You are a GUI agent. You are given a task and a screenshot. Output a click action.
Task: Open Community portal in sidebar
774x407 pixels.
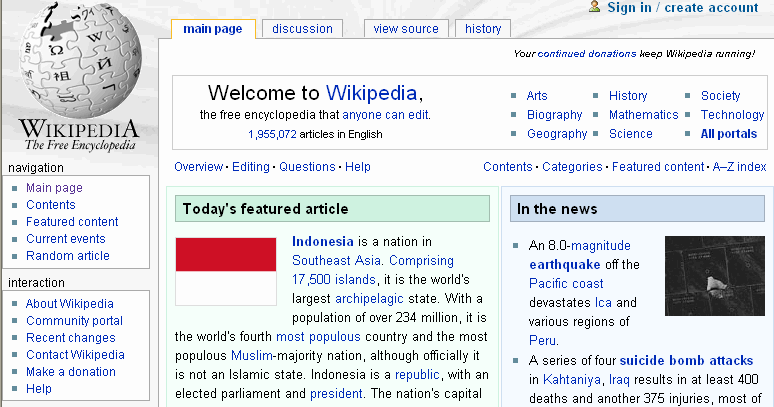(74, 321)
